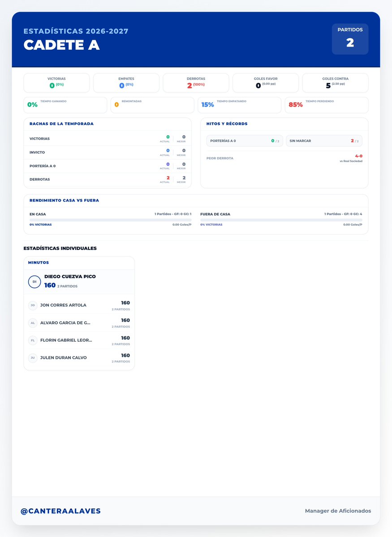
Task: Click the Hitos y Récords heading
Action: (227, 124)
